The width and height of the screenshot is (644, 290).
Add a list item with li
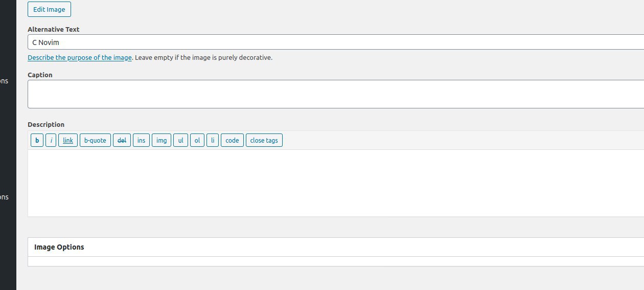[213, 140]
